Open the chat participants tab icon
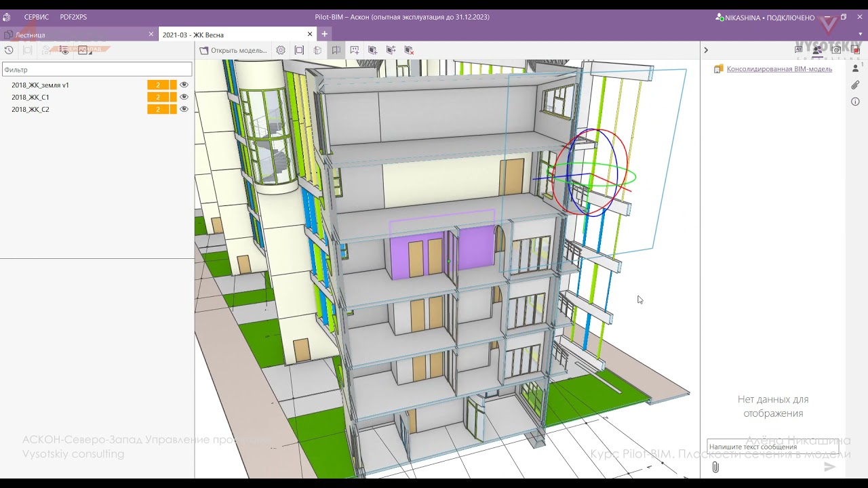Viewport: 868px width, 488px height. click(x=817, y=49)
